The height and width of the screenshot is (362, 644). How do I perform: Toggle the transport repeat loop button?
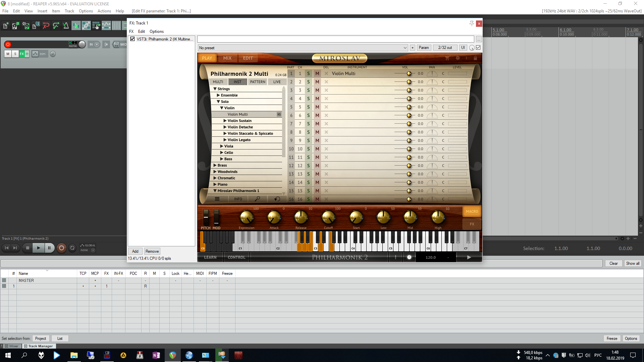click(x=72, y=248)
